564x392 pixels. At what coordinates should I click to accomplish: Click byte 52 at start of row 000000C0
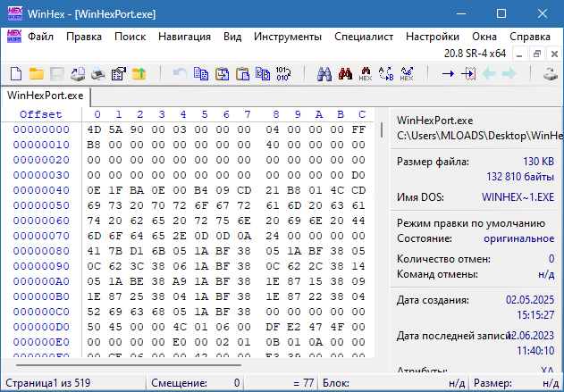94,312
